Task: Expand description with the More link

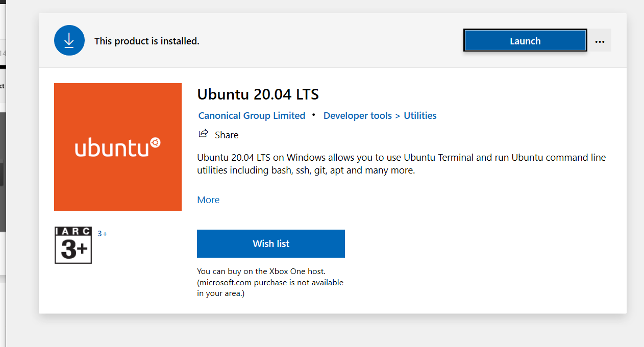Action: click(208, 200)
